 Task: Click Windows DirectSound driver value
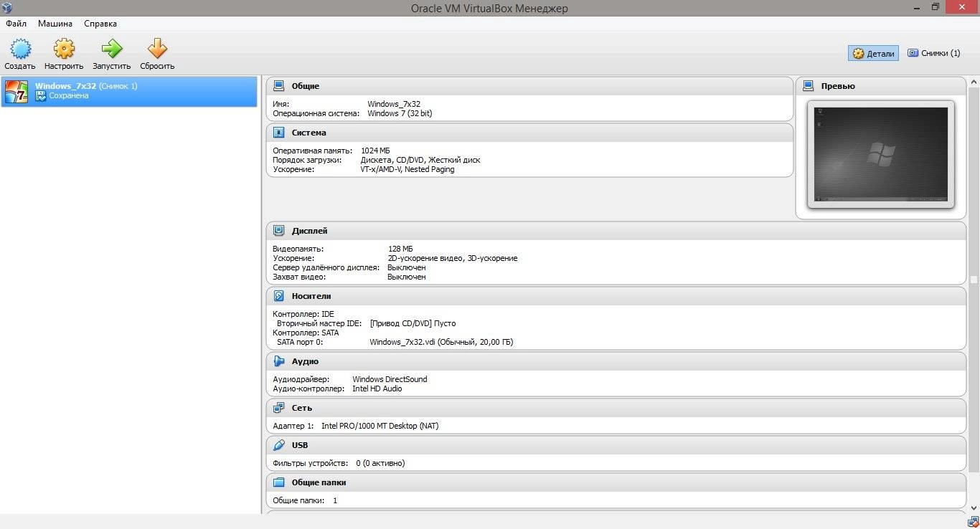point(390,379)
